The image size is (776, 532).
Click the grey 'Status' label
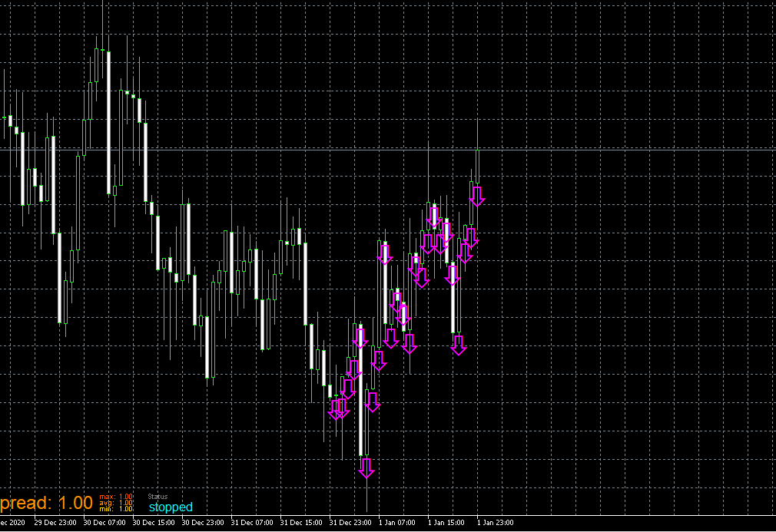(x=158, y=497)
